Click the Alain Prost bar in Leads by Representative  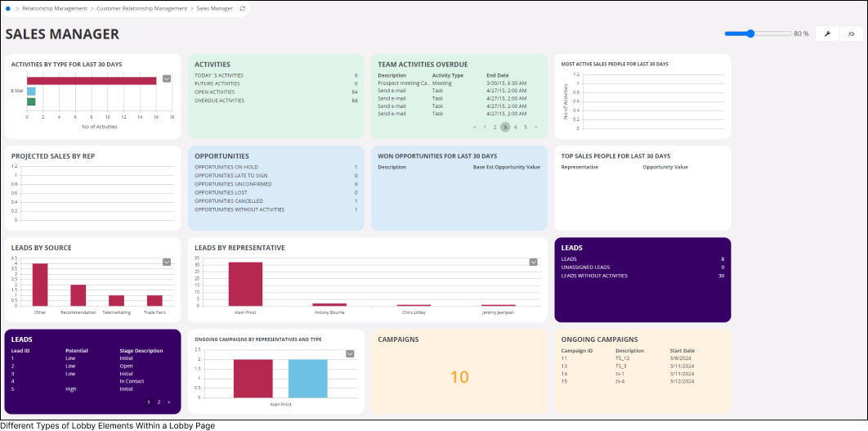tap(245, 284)
